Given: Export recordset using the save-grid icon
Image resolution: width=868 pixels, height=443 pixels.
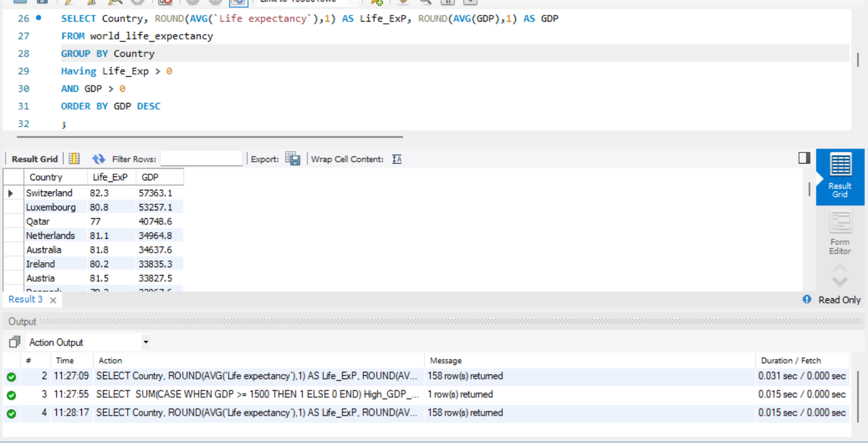Looking at the screenshot, I should [x=292, y=159].
